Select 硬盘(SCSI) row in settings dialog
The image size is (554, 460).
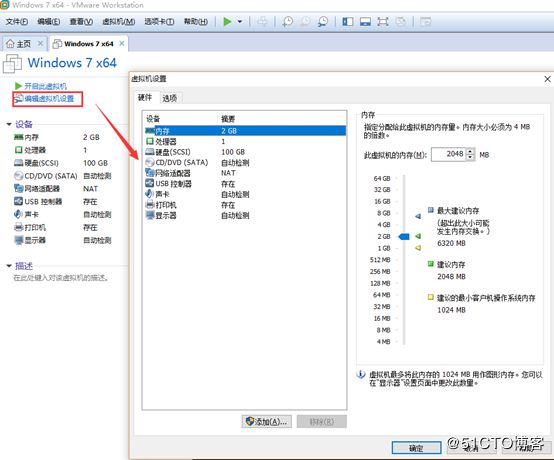(245, 152)
